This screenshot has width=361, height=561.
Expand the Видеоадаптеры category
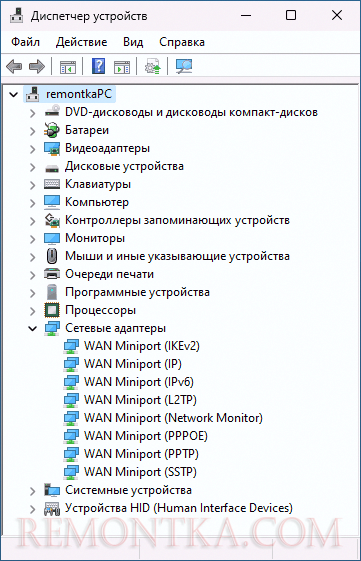(33, 148)
